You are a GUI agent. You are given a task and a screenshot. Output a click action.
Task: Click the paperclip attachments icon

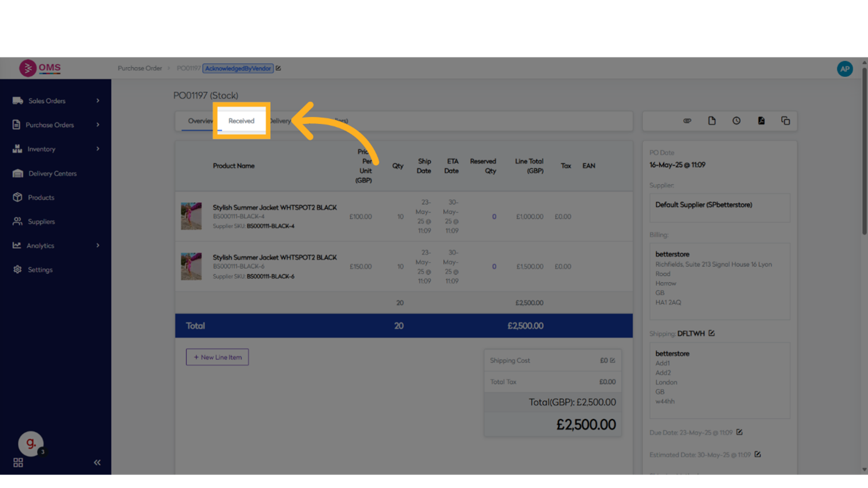[687, 121]
